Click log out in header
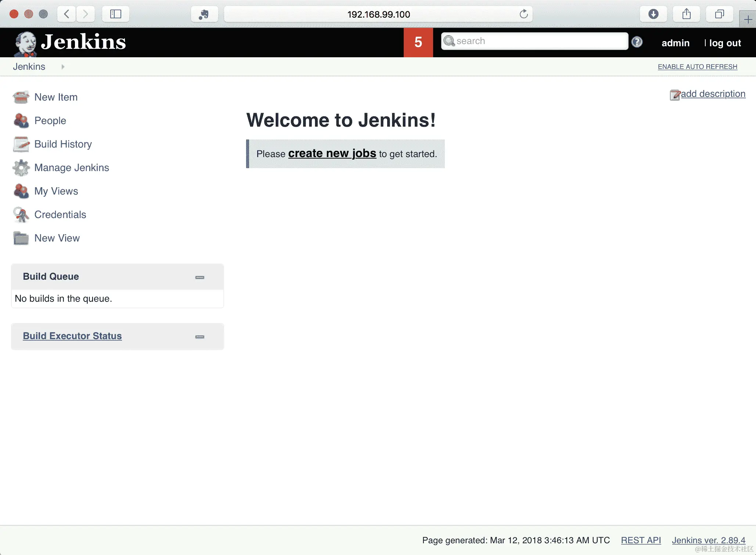Viewport: 756px width, 555px height. point(725,43)
